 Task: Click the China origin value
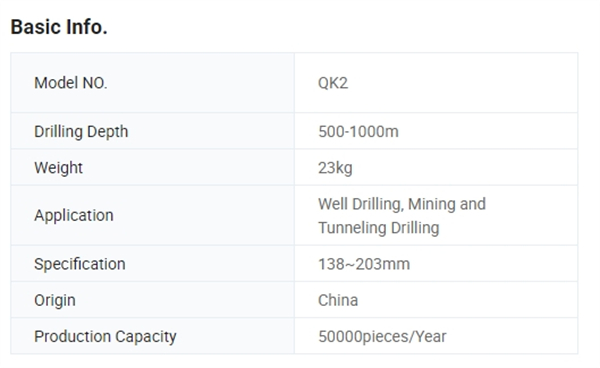[x=338, y=300]
